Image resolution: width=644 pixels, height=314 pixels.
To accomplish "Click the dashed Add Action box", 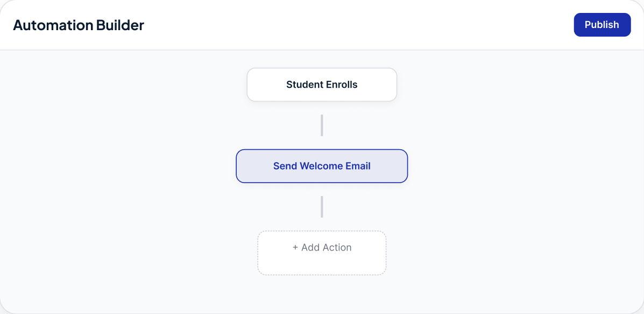I will 322,253.
